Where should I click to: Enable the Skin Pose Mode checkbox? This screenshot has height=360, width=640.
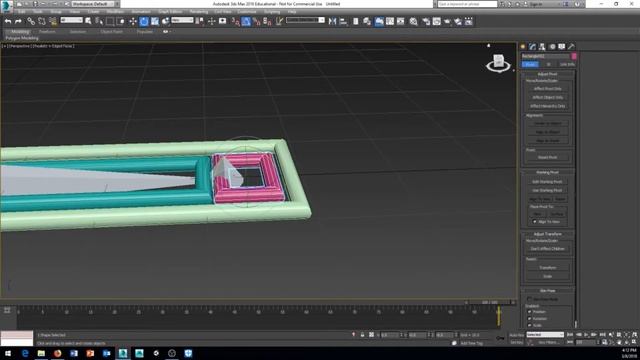pyautogui.click(x=529, y=299)
